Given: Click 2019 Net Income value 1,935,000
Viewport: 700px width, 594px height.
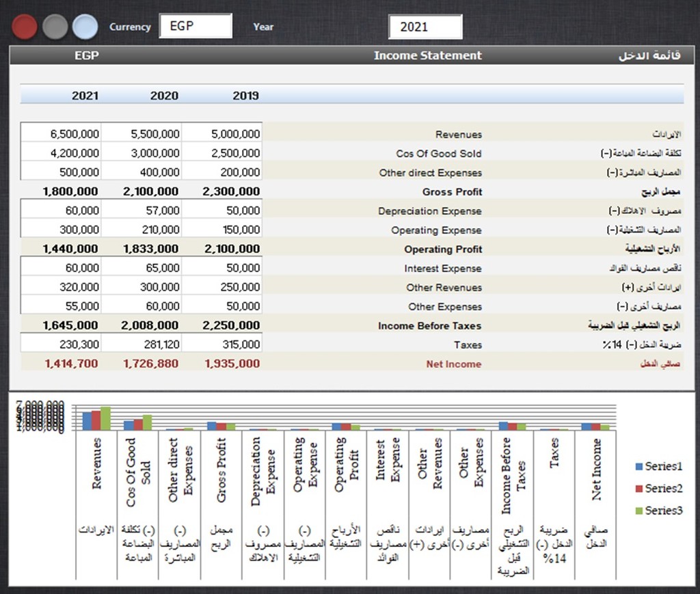Looking at the screenshot, I should click(x=232, y=364).
